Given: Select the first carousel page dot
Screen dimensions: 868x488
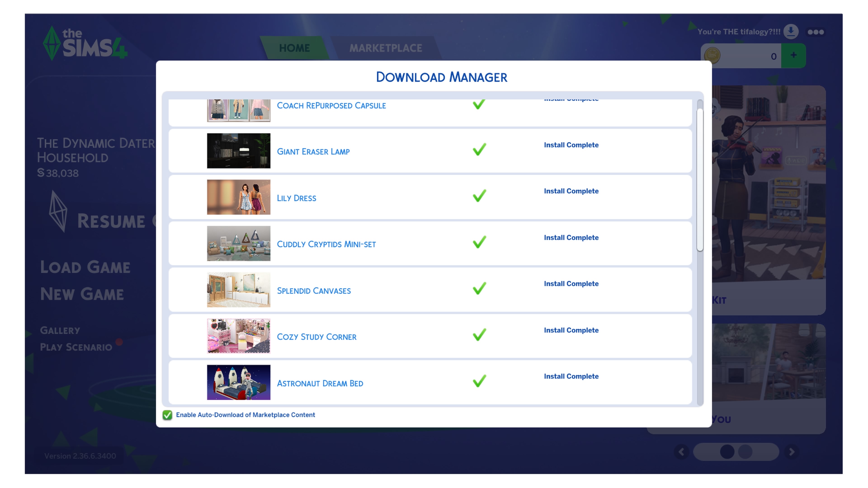Looking at the screenshot, I should pos(727,452).
